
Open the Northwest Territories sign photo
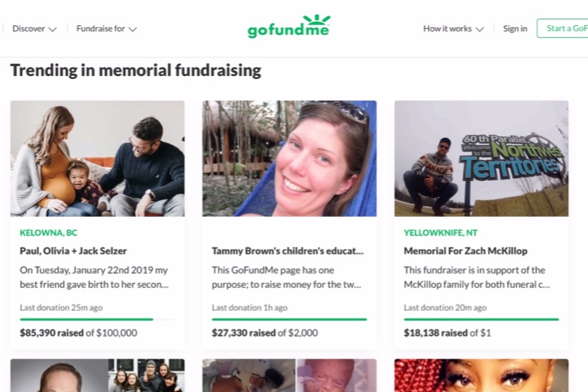(482, 158)
